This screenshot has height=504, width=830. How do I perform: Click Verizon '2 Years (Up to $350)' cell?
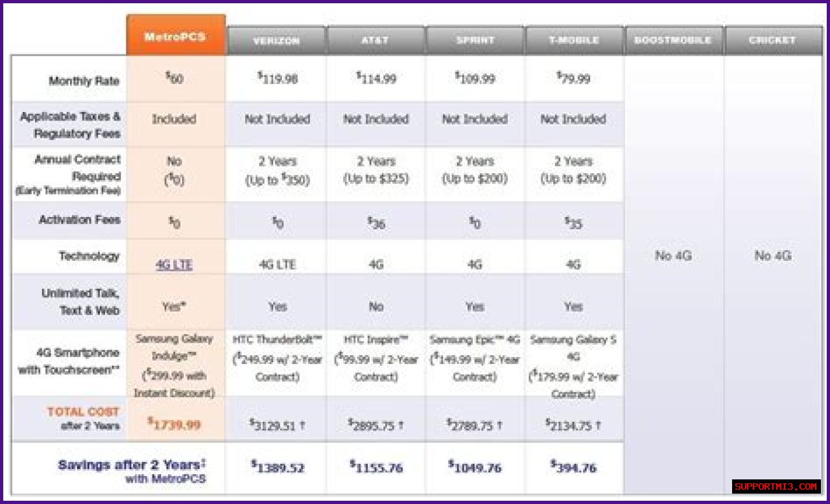point(277,171)
